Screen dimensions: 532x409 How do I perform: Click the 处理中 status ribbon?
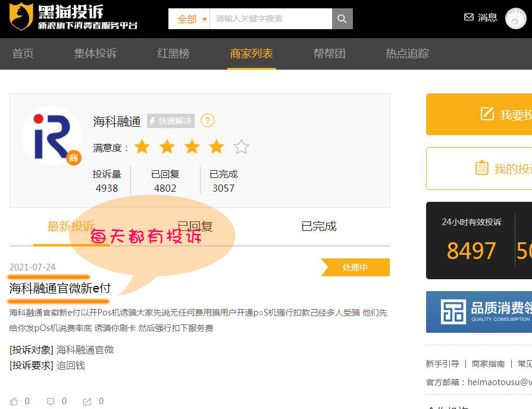pyautogui.click(x=355, y=267)
